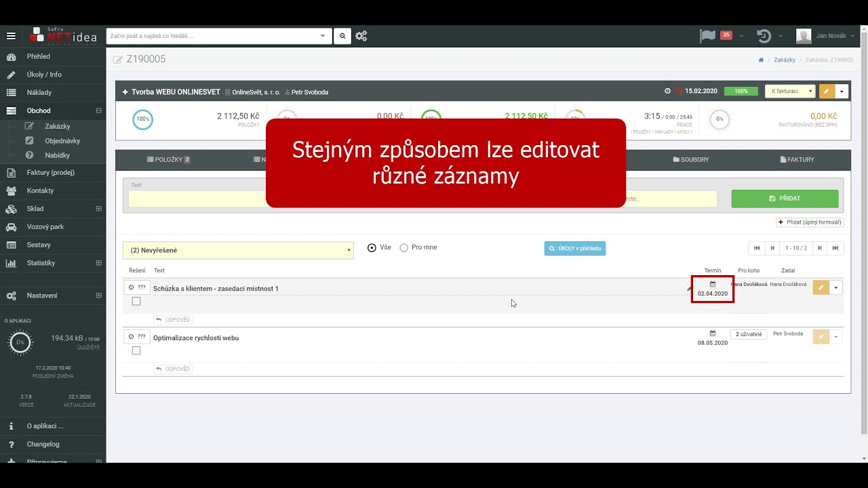Viewport: 868px width, 488px height.
Task: Click the plus icon before Tvorba WEBU ONLINESVET
Action: 125,92
